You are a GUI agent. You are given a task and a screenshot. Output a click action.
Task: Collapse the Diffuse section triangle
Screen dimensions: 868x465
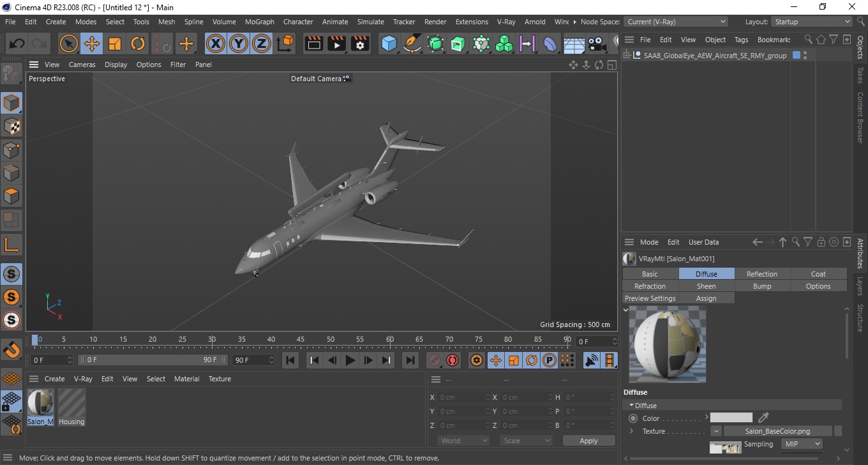631,405
